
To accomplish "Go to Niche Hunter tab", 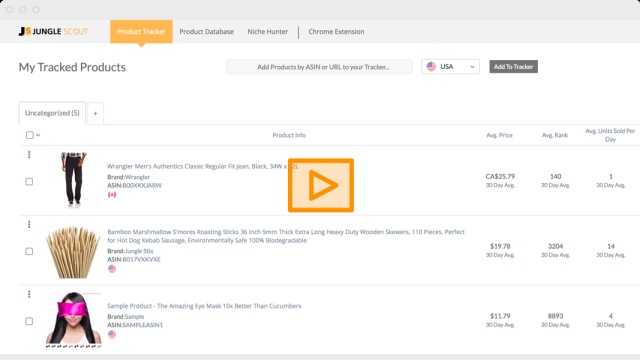I will tap(268, 31).
